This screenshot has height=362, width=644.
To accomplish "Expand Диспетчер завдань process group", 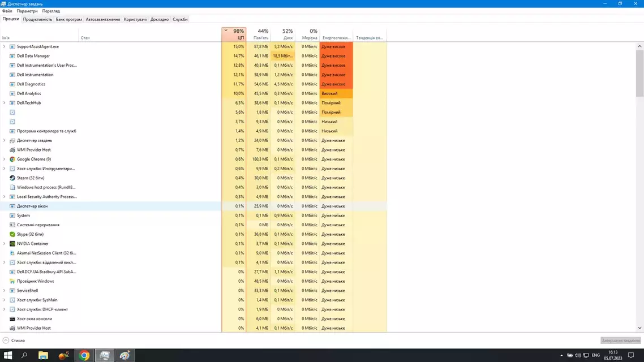I will 5,140.
